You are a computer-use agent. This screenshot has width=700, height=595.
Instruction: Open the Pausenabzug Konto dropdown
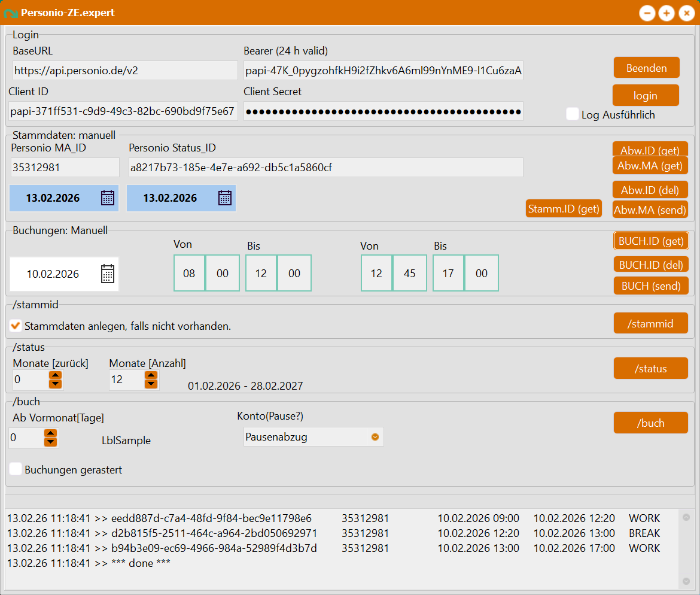375,437
